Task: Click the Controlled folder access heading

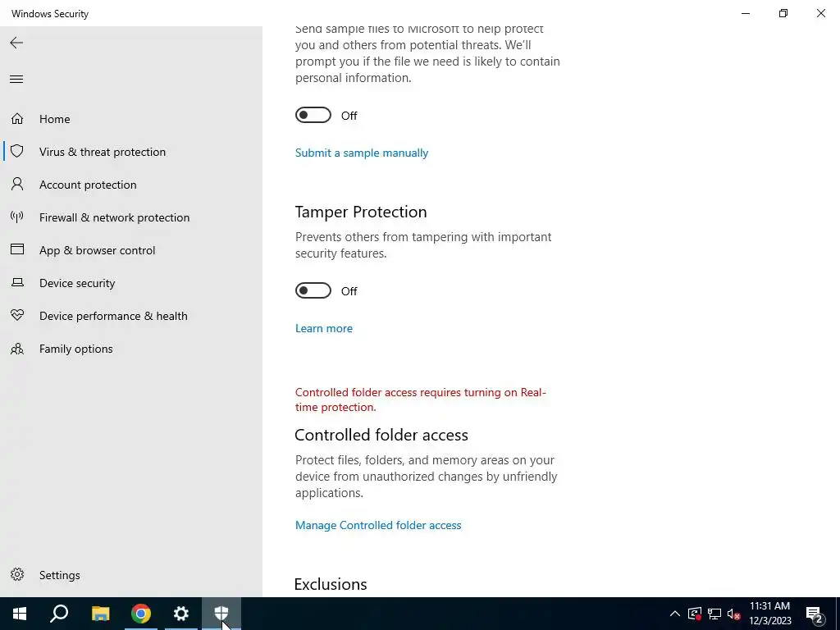Action: pos(381,435)
